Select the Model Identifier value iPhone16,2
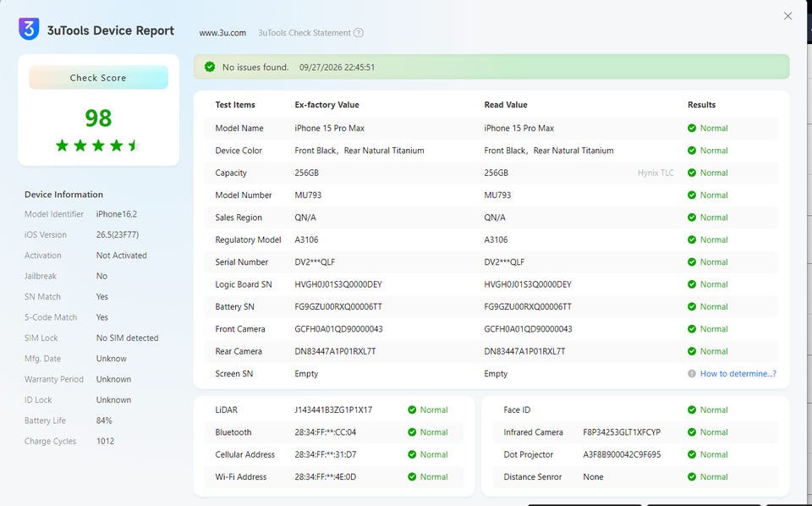 coord(117,214)
